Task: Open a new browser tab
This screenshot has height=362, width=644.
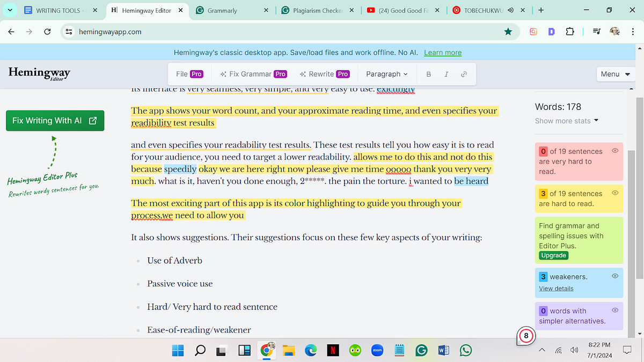Action: point(541,10)
